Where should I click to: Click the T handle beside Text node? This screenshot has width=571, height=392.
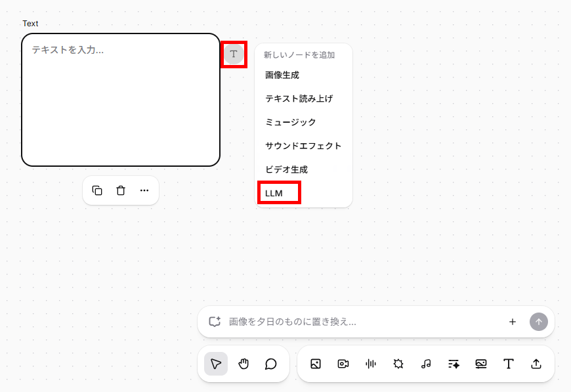click(234, 54)
